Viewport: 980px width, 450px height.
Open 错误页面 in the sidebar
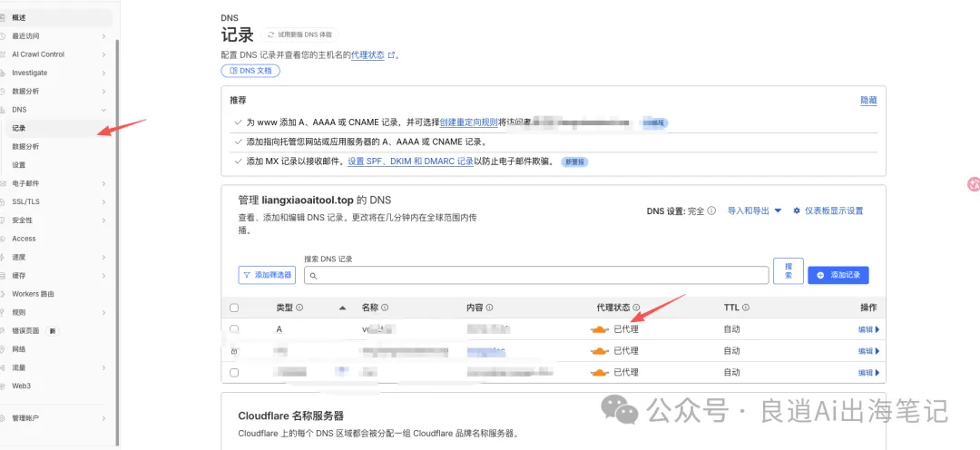(25, 330)
